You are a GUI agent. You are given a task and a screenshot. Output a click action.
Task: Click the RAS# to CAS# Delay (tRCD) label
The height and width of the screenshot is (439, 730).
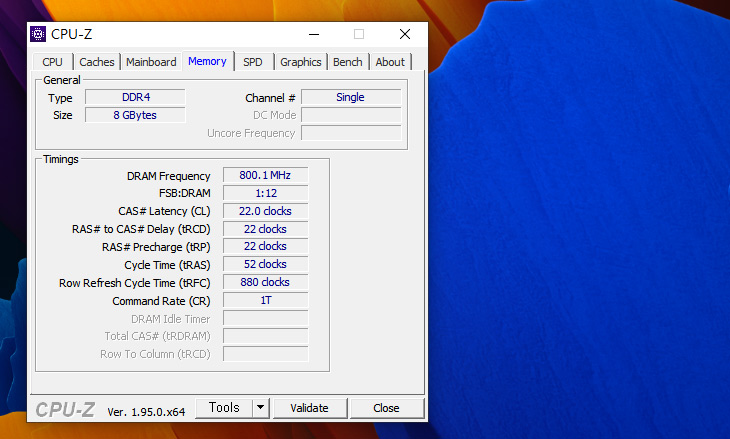coord(141,230)
